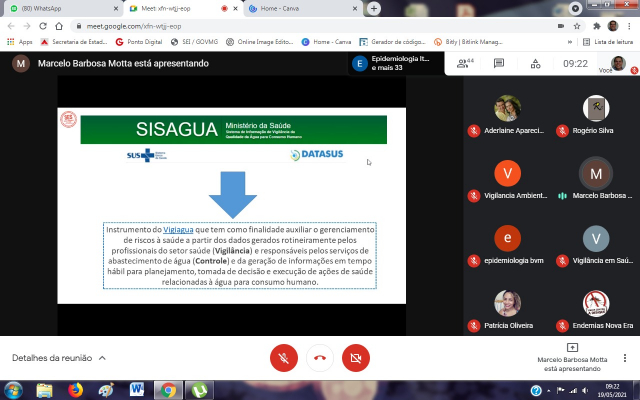Go forward in browser history

pos(27,26)
